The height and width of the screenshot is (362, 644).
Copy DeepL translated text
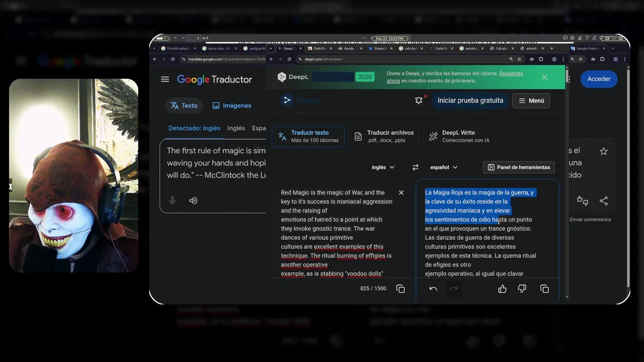(x=544, y=289)
